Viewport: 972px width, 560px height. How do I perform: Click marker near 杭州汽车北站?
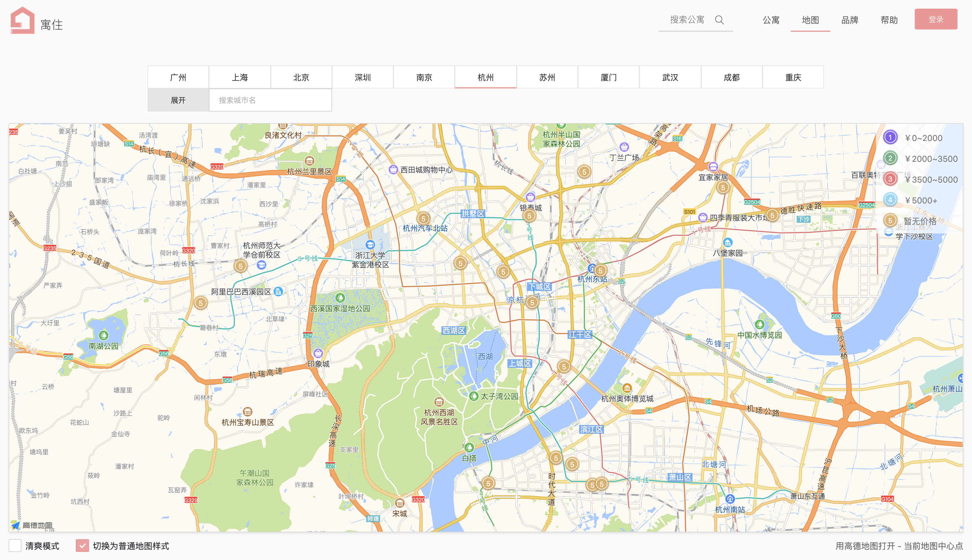click(x=423, y=218)
